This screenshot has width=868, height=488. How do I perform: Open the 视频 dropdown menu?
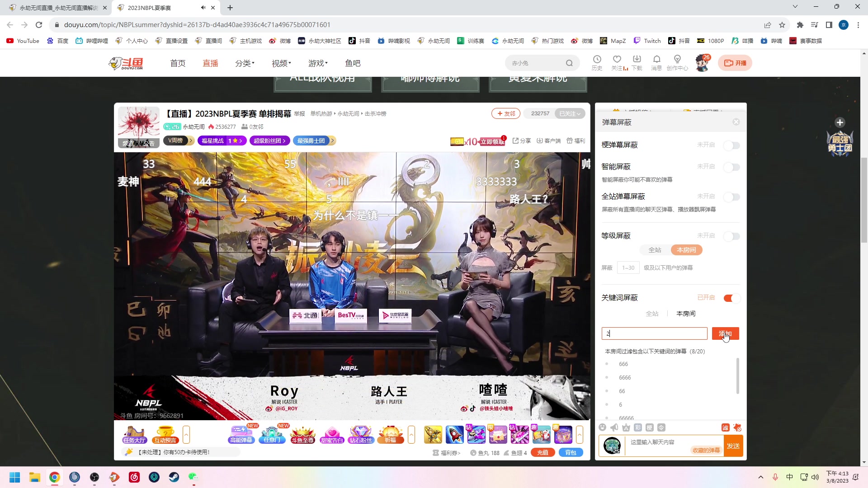point(280,63)
